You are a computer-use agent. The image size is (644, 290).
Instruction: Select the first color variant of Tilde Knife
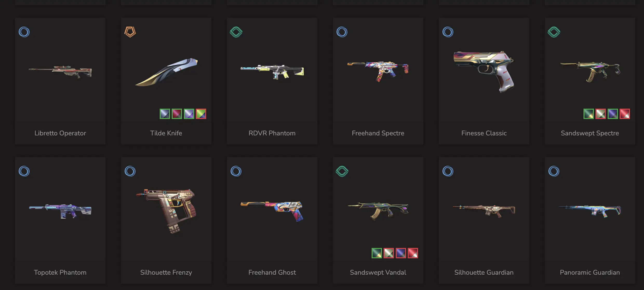coord(165,114)
